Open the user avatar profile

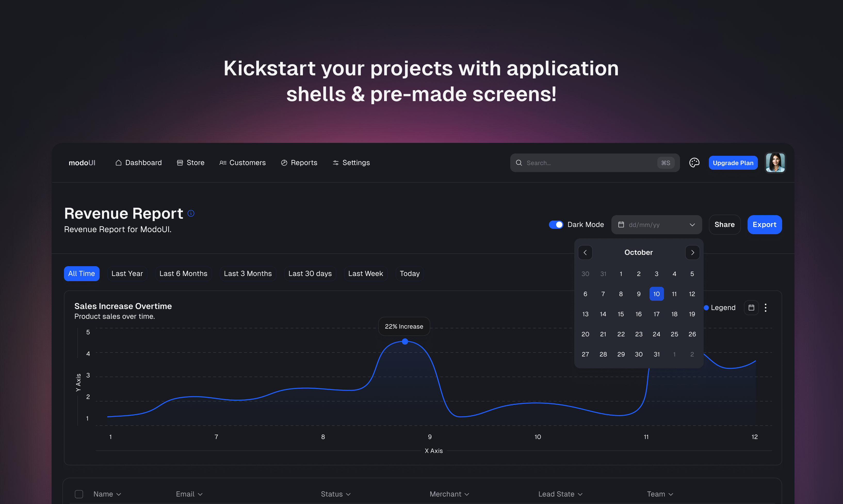tap(775, 163)
